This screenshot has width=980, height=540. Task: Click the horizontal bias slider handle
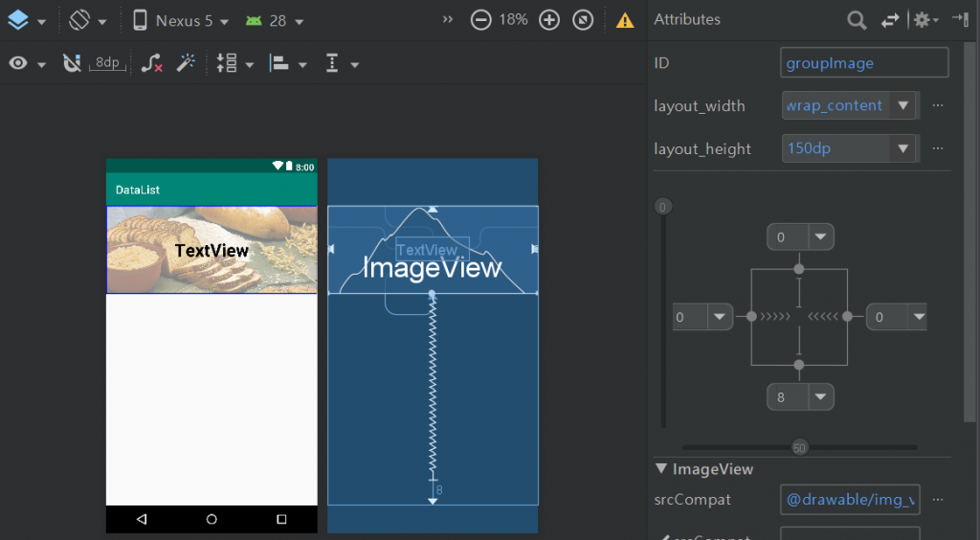click(x=799, y=447)
